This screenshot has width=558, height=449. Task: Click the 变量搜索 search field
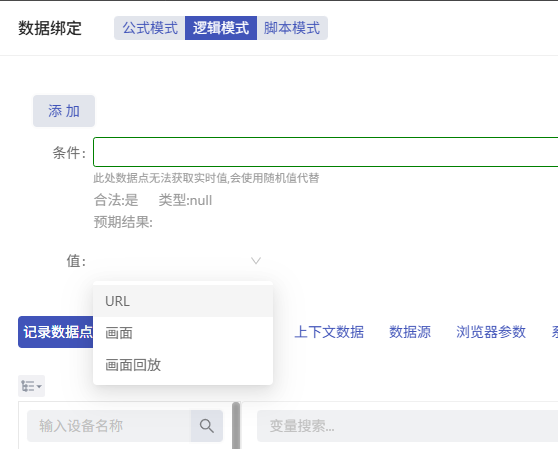(x=407, y=426)
